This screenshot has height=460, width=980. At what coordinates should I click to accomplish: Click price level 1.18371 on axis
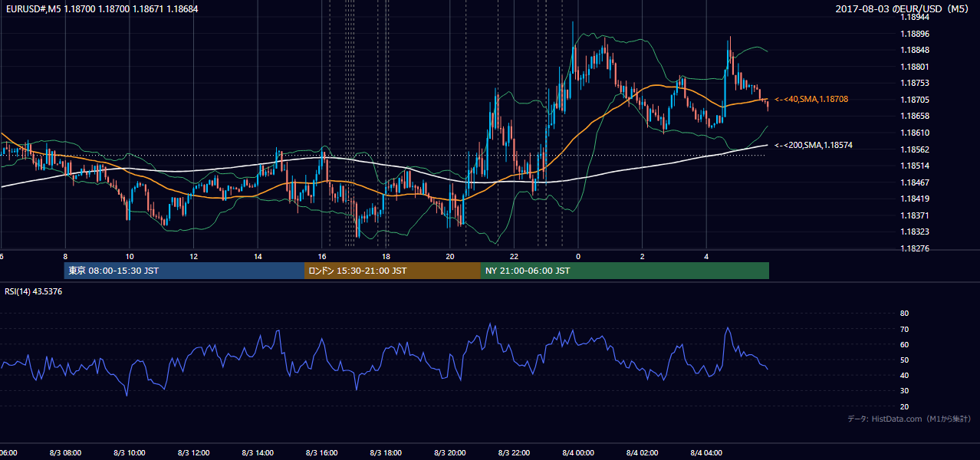(x=914, y=215)
